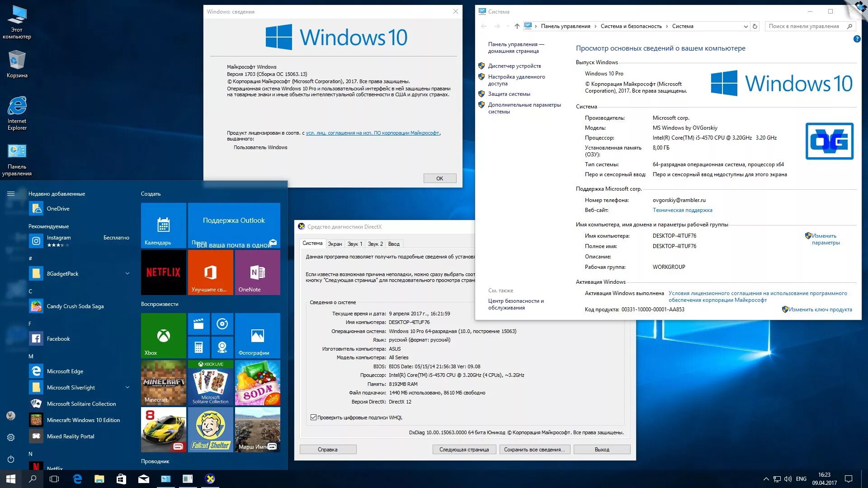Click Сохранить все сведения button

pos(534,450)
